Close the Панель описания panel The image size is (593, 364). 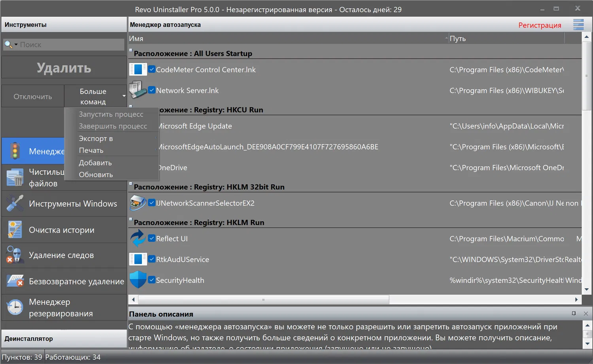586,313
